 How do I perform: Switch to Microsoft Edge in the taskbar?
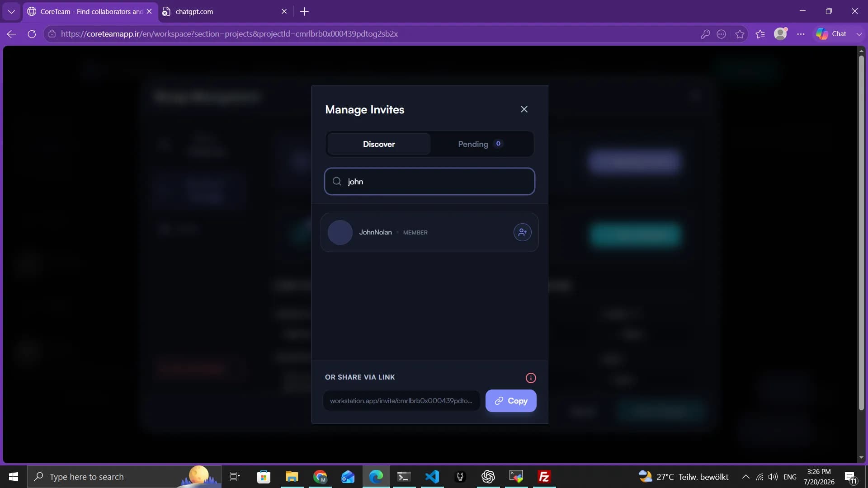pos(376,477)
